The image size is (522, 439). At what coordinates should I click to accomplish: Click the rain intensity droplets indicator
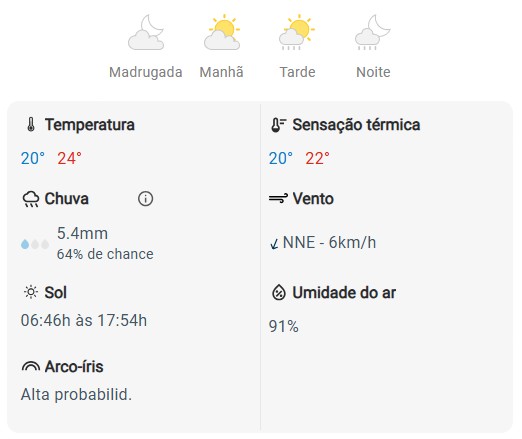click(35, 244)
